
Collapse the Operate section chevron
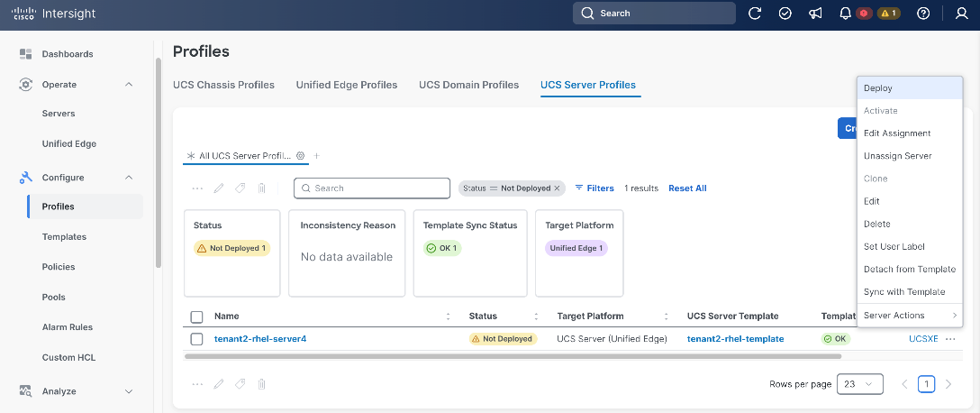[x=129, y=85]
